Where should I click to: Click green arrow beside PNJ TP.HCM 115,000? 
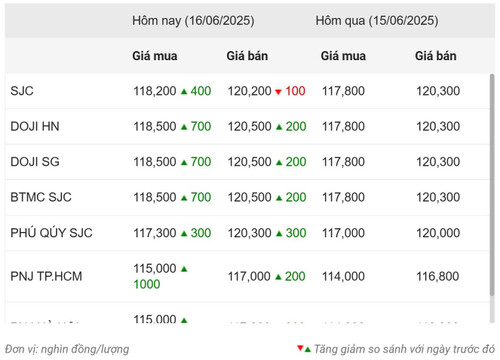point(184,269)
